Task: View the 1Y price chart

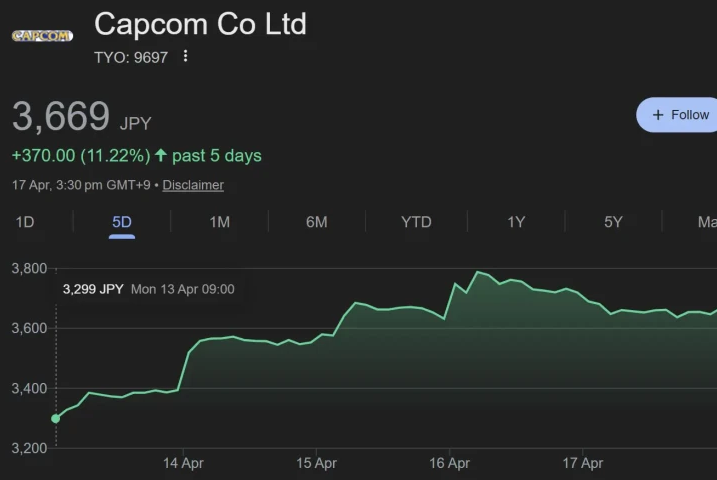Action: tap(516, 222)
